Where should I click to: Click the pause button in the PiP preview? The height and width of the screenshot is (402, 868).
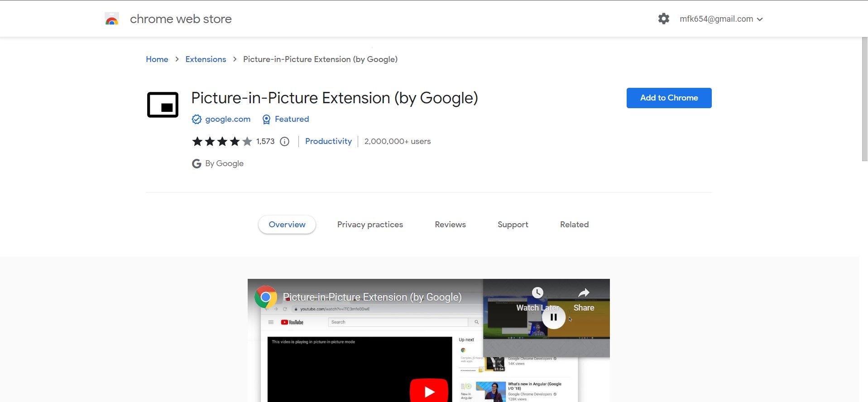point(553,317)
